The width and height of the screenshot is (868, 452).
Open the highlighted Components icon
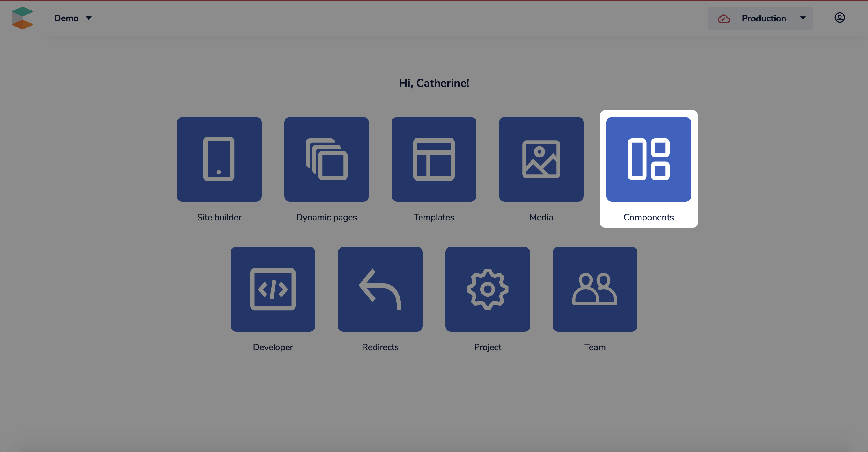(x=648, y=159)
